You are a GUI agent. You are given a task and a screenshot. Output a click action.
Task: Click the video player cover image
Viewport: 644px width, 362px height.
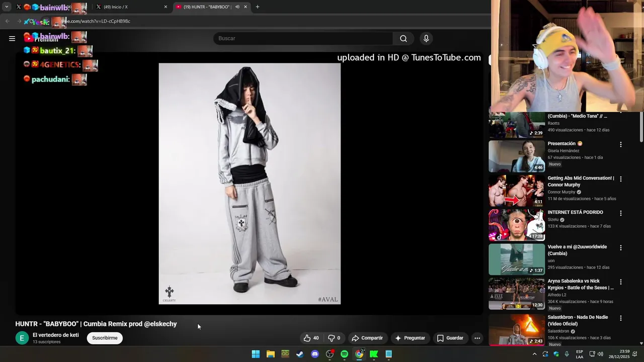(x=250, y=184)
